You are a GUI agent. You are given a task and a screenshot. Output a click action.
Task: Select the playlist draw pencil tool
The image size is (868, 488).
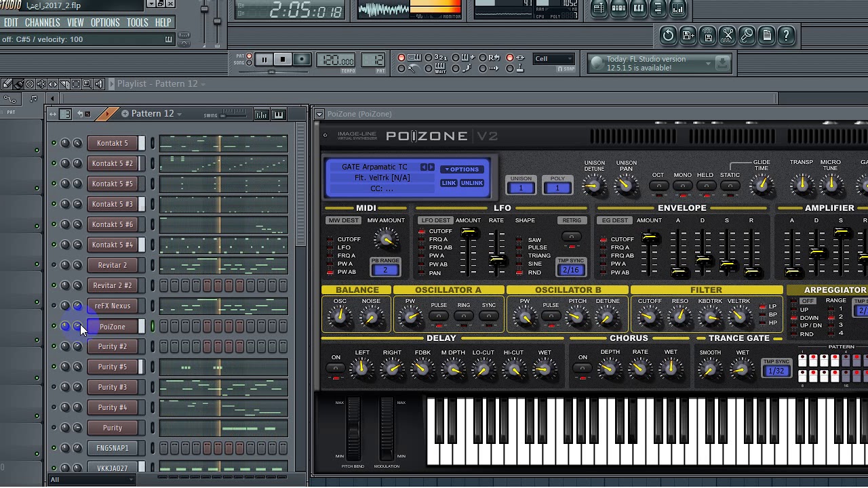[x=7, y=84]
